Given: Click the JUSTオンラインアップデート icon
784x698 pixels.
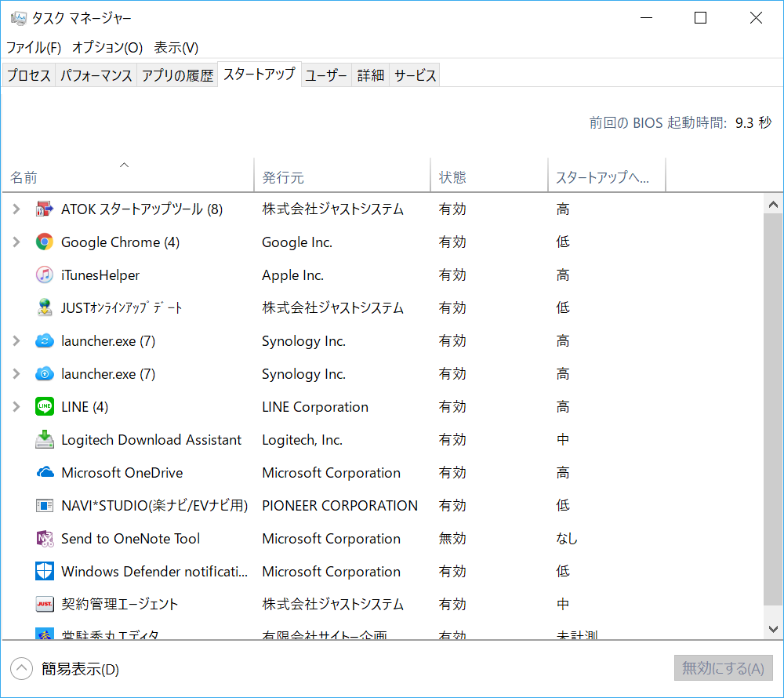Looking at the screenshot, I should [x=45, y=308].
